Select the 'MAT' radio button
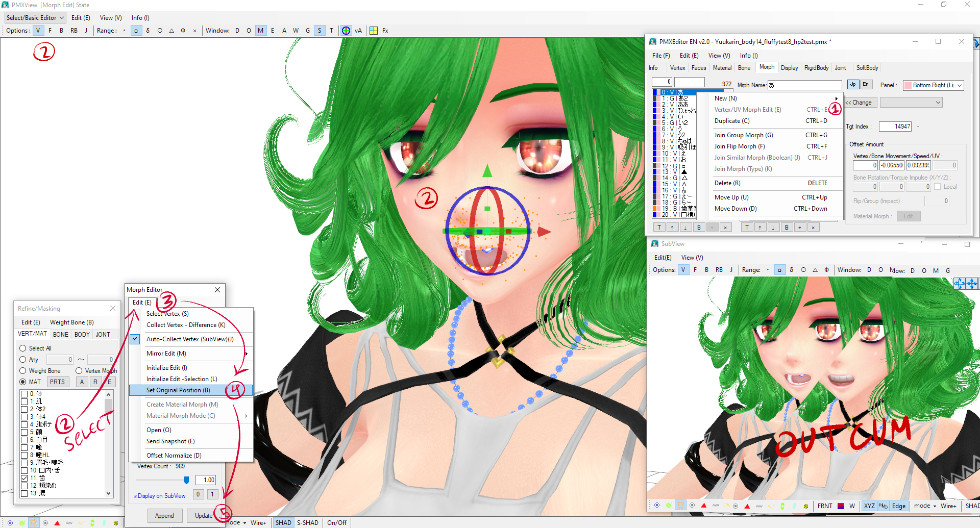 (22, 382)
